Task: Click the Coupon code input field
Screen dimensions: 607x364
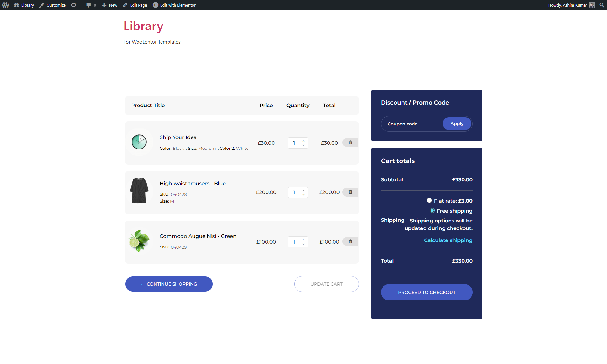Action: (412, 124)
